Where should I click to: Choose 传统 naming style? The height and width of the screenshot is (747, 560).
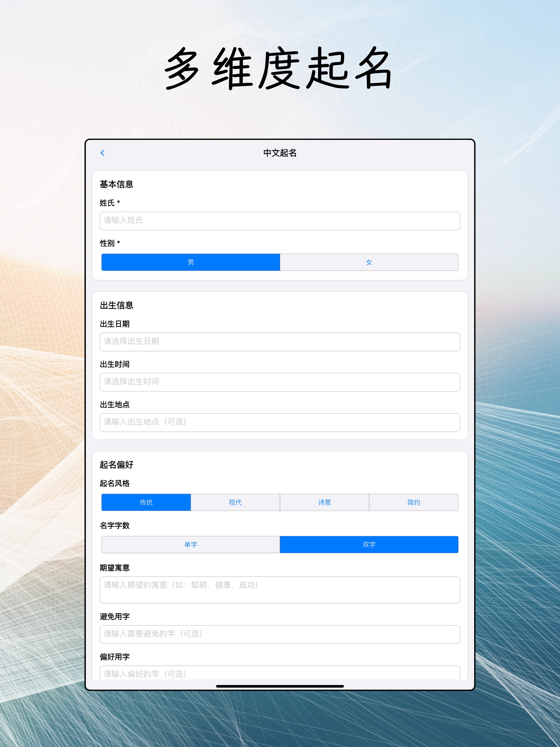(146, 502)
